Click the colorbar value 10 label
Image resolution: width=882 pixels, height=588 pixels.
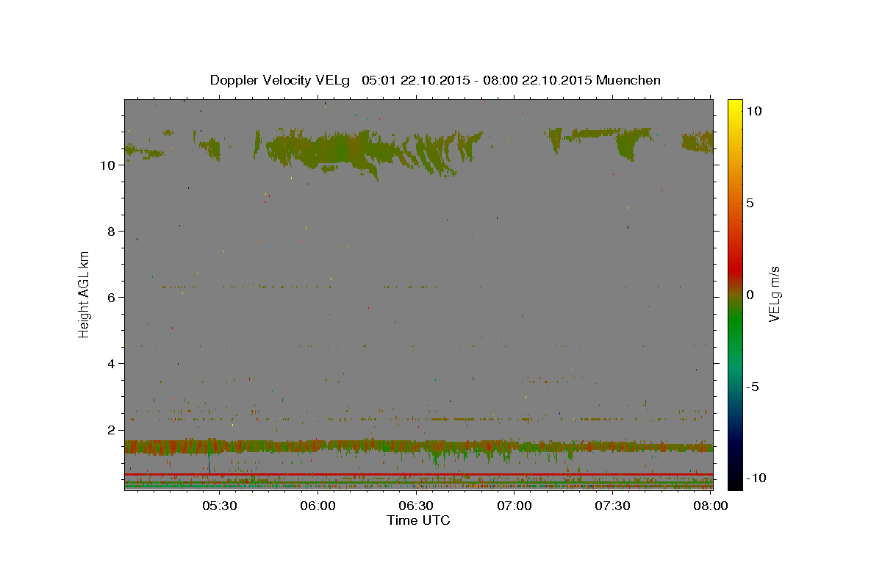(x=753, y=111)
